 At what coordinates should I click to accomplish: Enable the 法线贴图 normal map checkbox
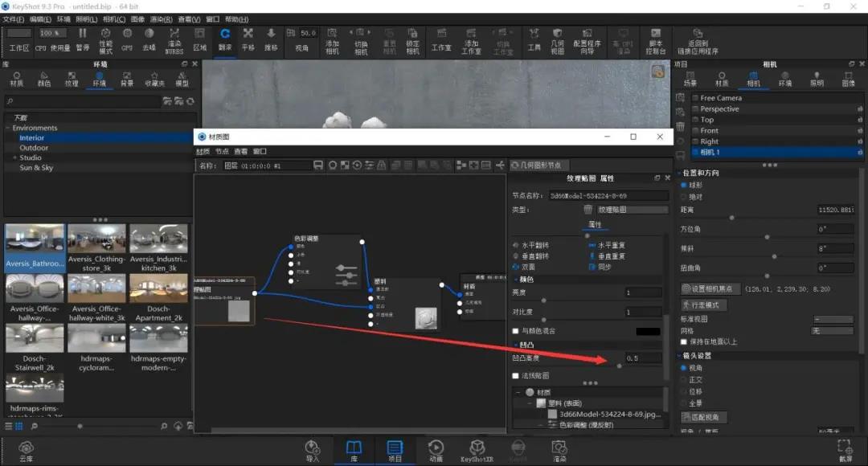515,376
